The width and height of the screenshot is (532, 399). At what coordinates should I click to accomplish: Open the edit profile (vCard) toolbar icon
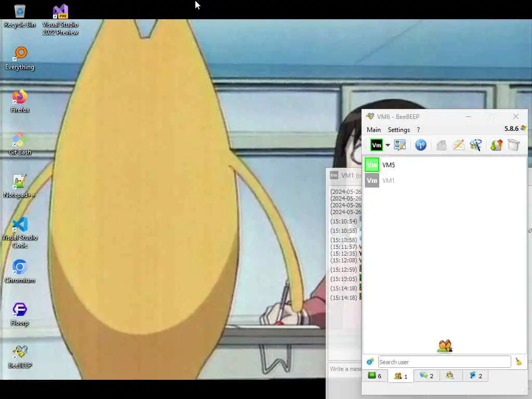click(x=400, y=145)
